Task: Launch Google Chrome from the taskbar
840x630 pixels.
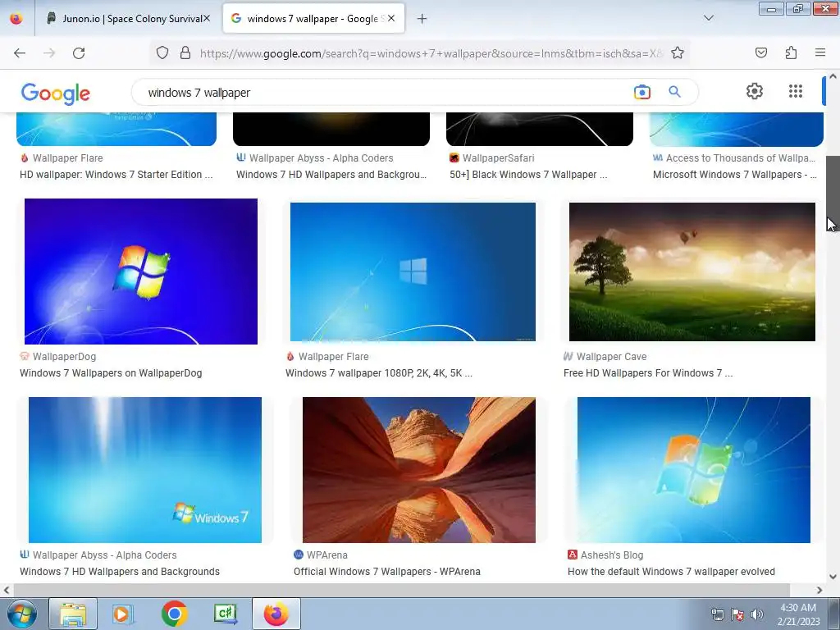Action: pos(174,614)
